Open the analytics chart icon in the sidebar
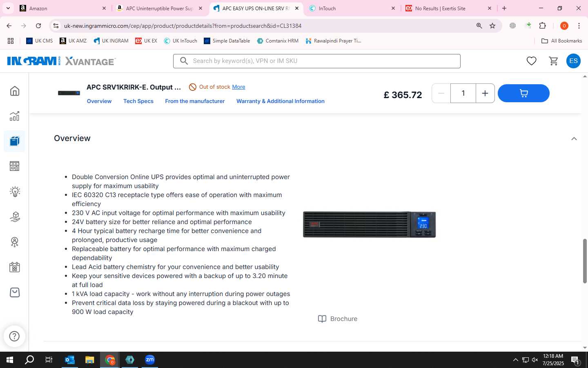The image size is (588, 368). 15,116
